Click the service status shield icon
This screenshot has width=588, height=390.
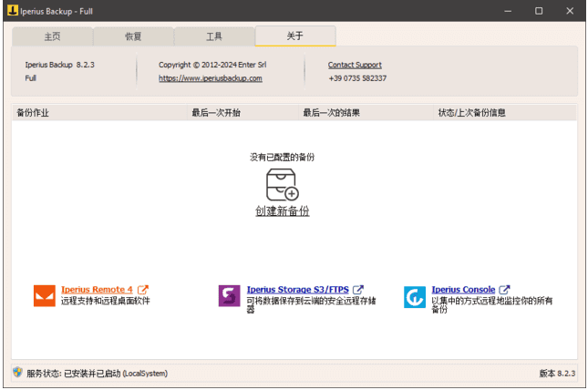pos(17,373)
